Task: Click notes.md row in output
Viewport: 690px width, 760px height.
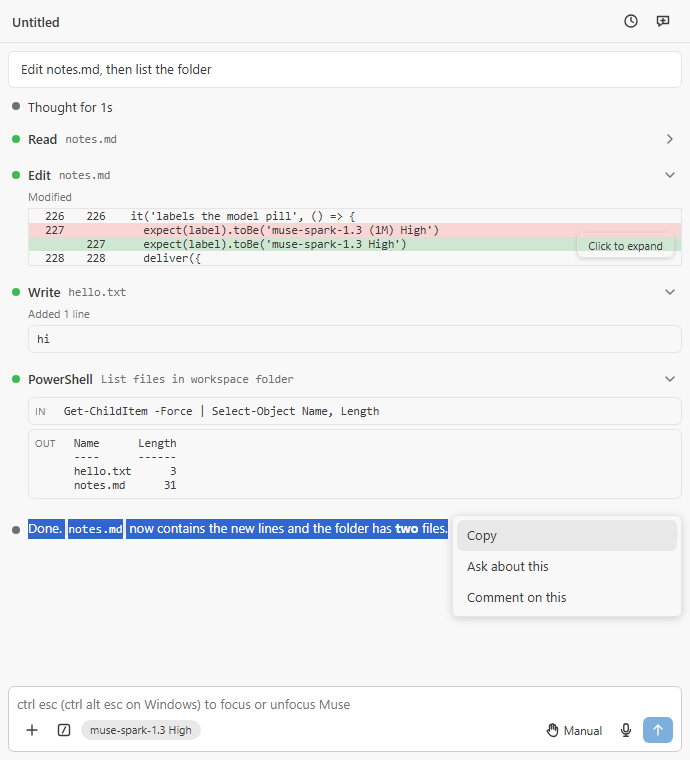Action: click(x=125, y=485)
